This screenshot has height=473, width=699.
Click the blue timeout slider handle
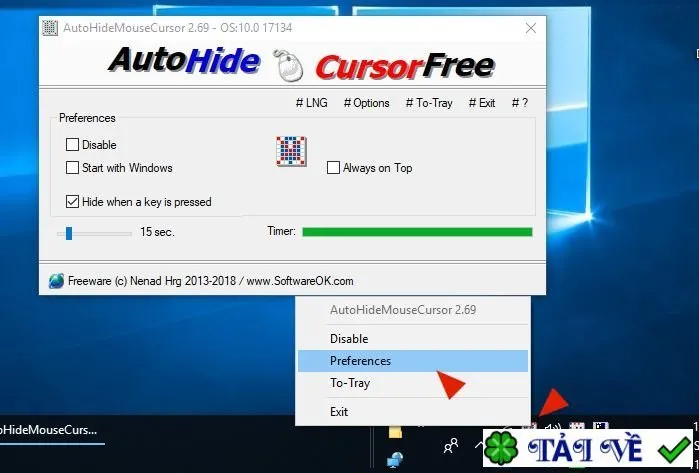[x=69, y=233]
